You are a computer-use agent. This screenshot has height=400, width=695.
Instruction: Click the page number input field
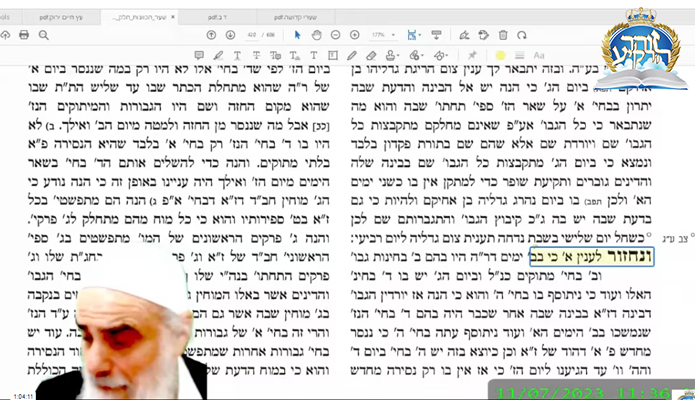tap(253, 34)
